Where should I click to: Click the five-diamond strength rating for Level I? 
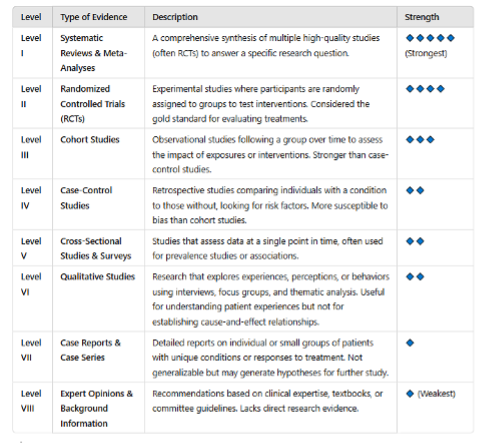click(x=430, y=38)
